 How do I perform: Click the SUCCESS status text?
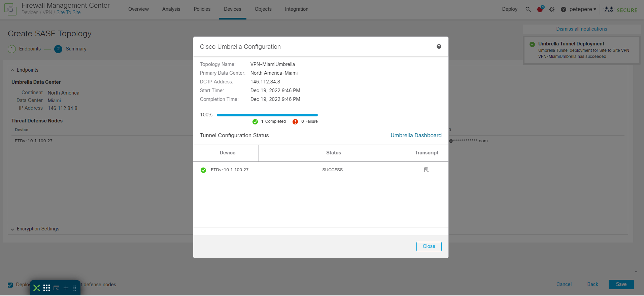(x=333, y=170)
